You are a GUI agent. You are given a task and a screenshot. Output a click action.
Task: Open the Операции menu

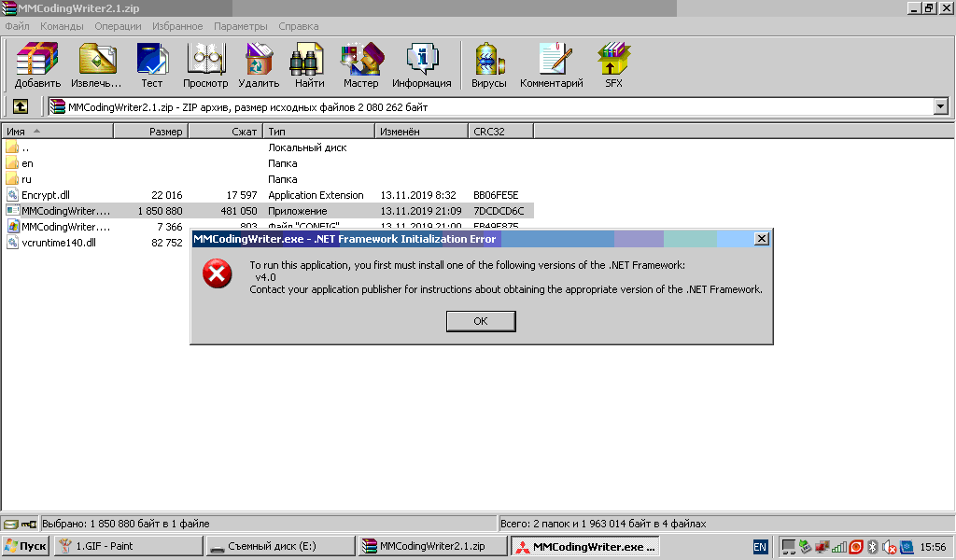click(x=118, y=26)
